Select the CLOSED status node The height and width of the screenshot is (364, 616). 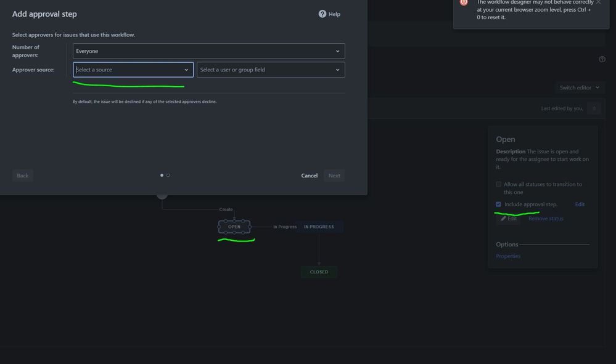click(x=319, y=272)
